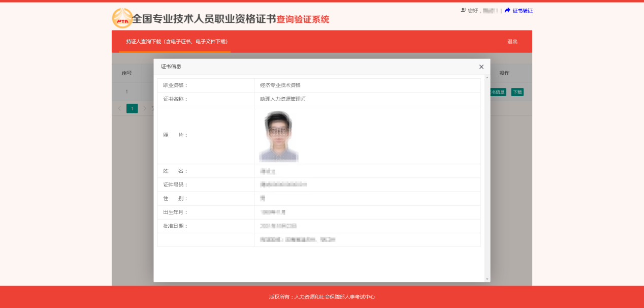Click 退出 to log out

[512, 41]
